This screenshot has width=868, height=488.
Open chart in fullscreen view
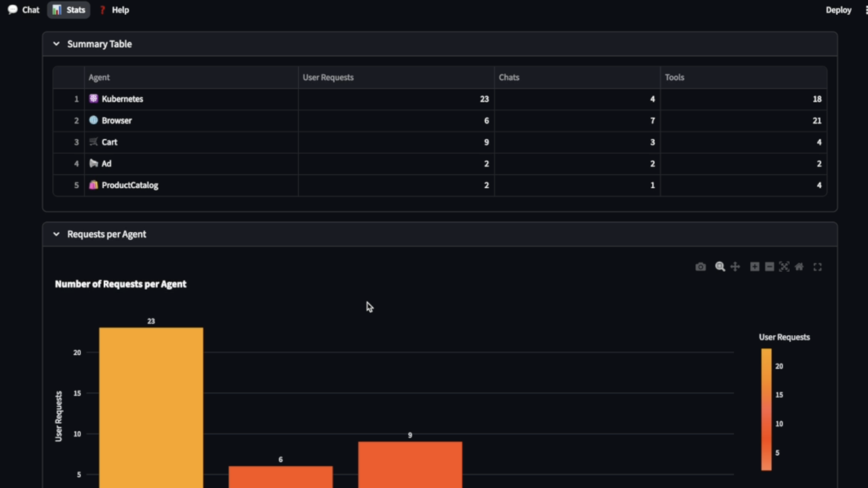(818, 267)
